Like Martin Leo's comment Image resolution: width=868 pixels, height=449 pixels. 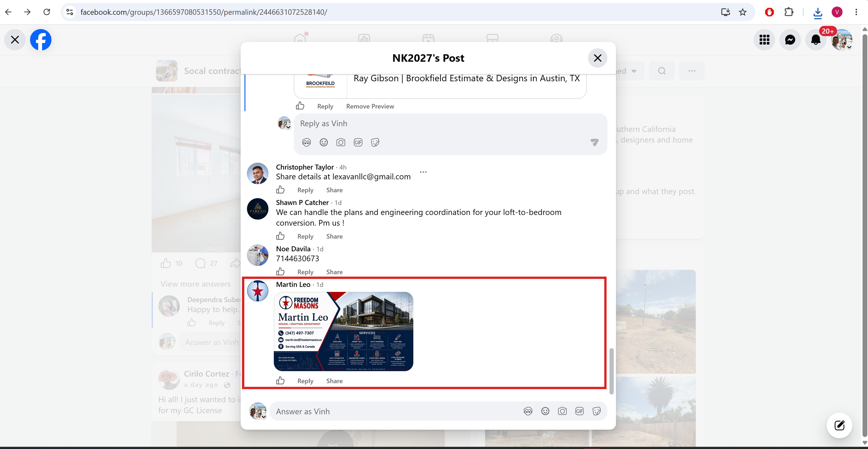[280, 381]
